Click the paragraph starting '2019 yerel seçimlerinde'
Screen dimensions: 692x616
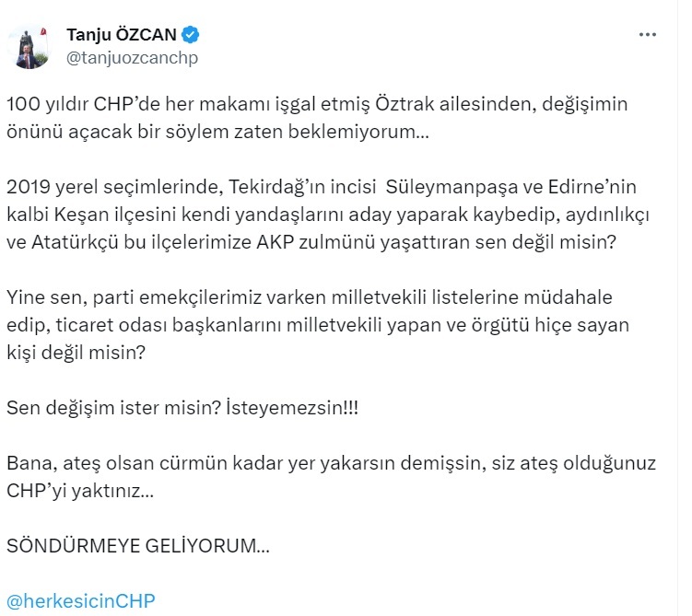click(327, 215)
